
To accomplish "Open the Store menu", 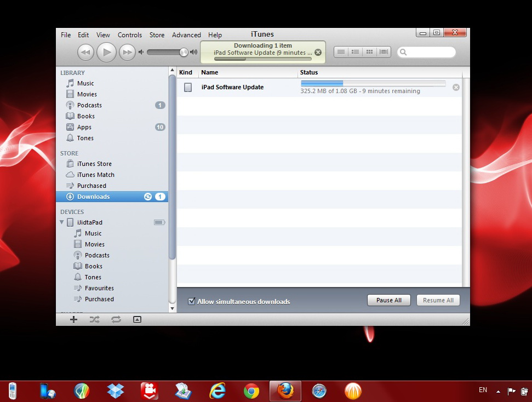I will click(157, 35).
